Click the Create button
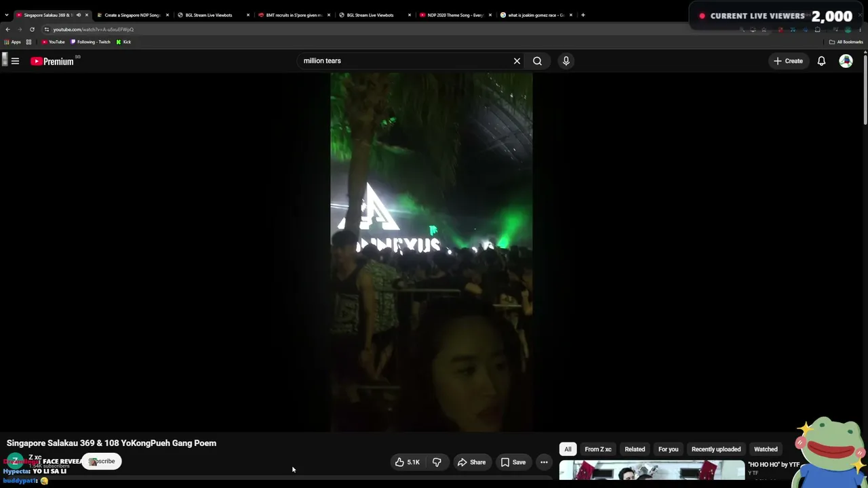868x488 pixels. pos(788,61)
